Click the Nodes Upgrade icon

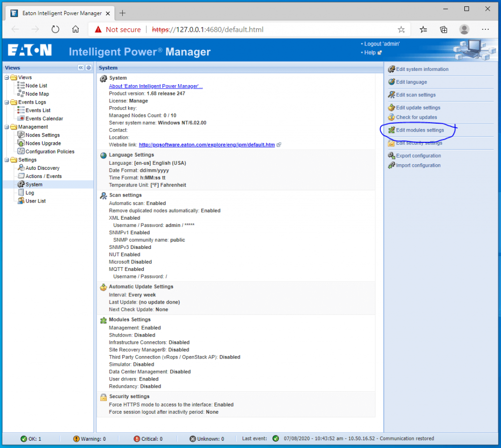[21, 143]
